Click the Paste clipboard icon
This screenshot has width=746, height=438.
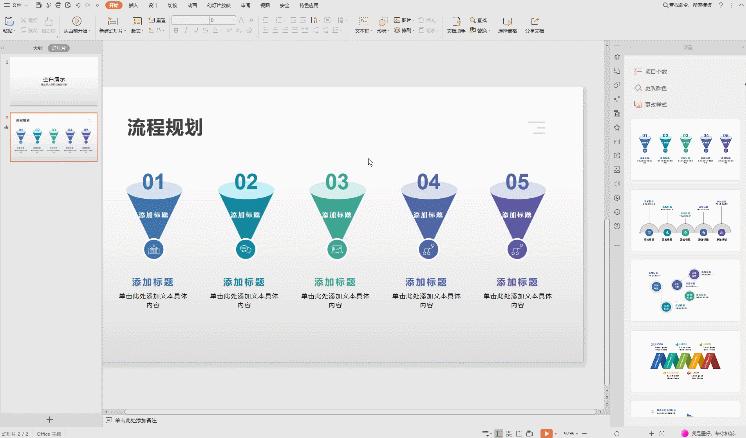click(9, 21)
